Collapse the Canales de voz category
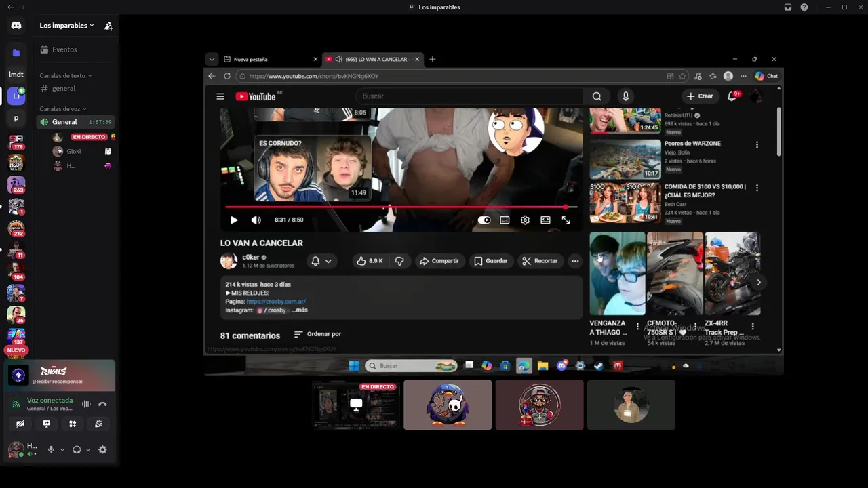 [x=62, y=109]
